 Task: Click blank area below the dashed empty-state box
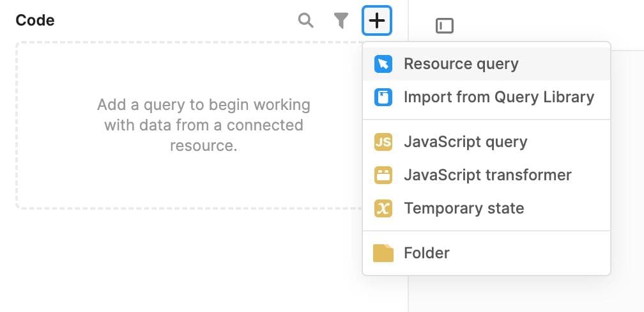tap(179, 262)
